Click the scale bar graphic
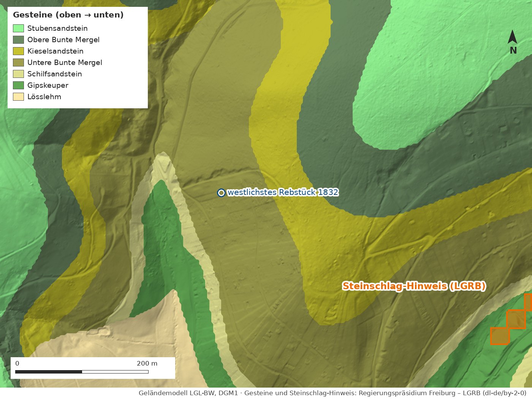 point(82,372)
